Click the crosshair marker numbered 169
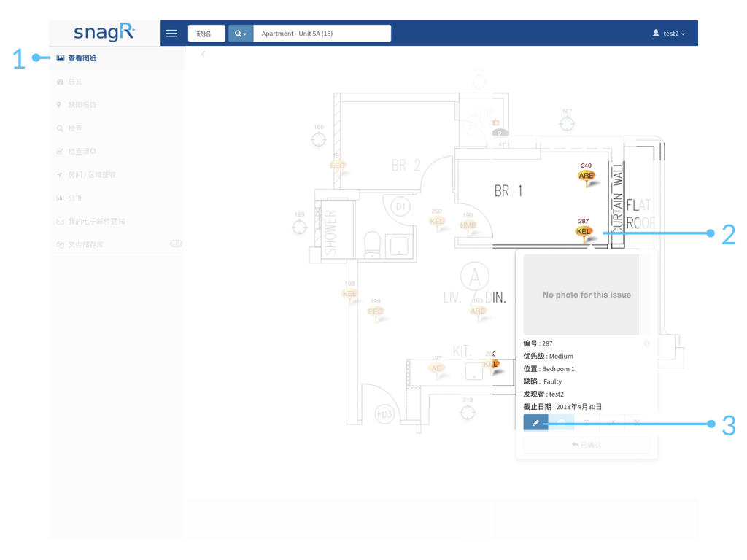Image resolution: width=747 pixels, height=560 pixels. tap(300, 227)
